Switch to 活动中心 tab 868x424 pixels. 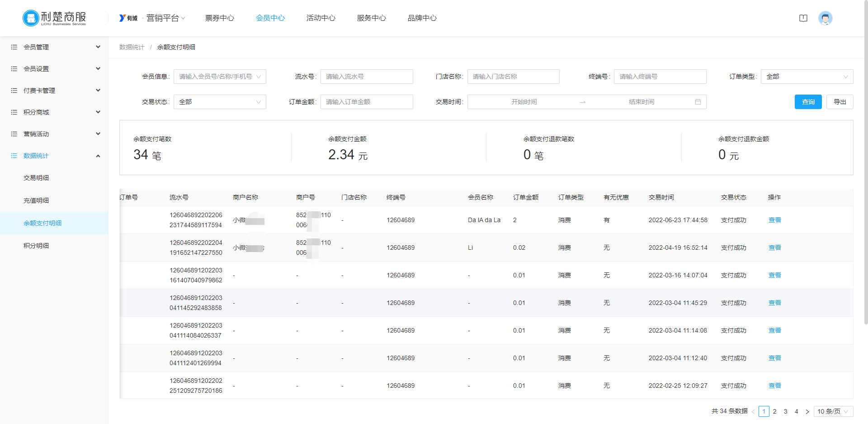321,18
